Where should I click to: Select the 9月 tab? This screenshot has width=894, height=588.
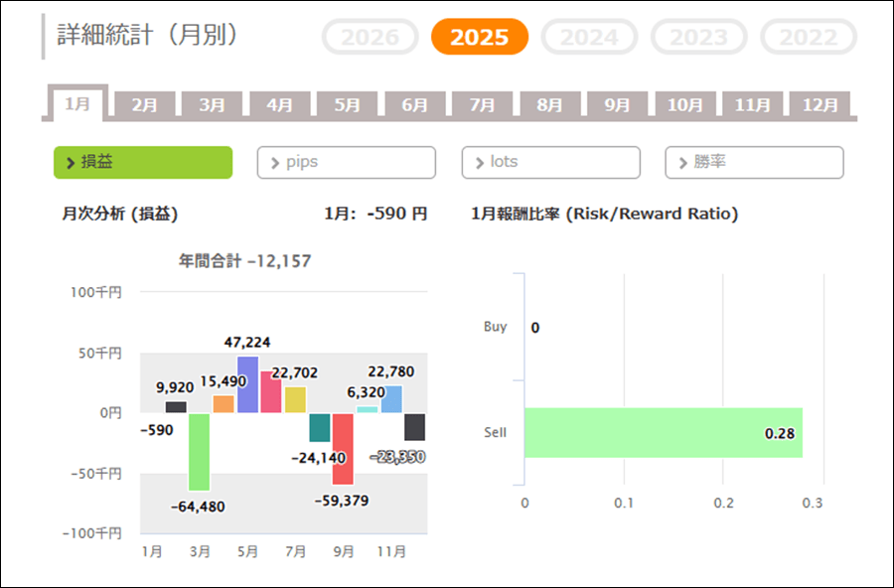click(618, 104)
